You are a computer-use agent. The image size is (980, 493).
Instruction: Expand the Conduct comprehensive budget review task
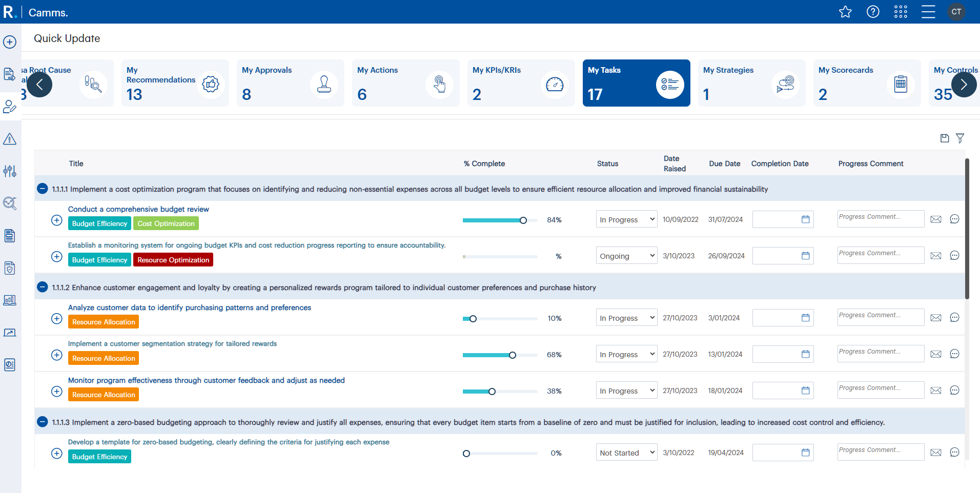[57, 220]
